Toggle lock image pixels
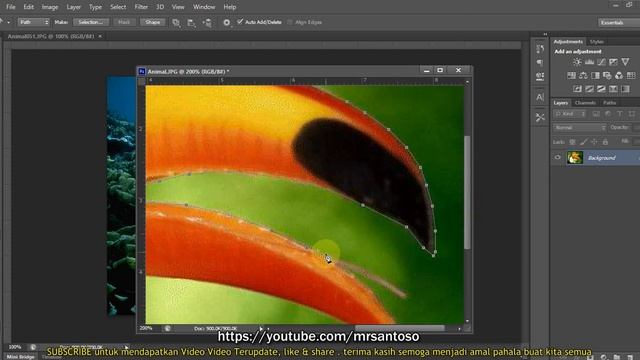The width and height of the screenshot is (640, 360). [584, 142]
